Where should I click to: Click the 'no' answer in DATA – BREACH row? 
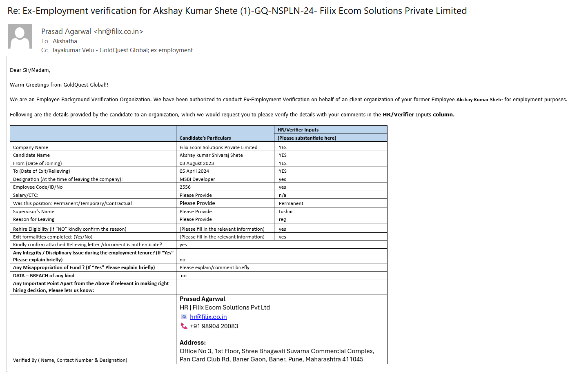[x=184, y=276]
